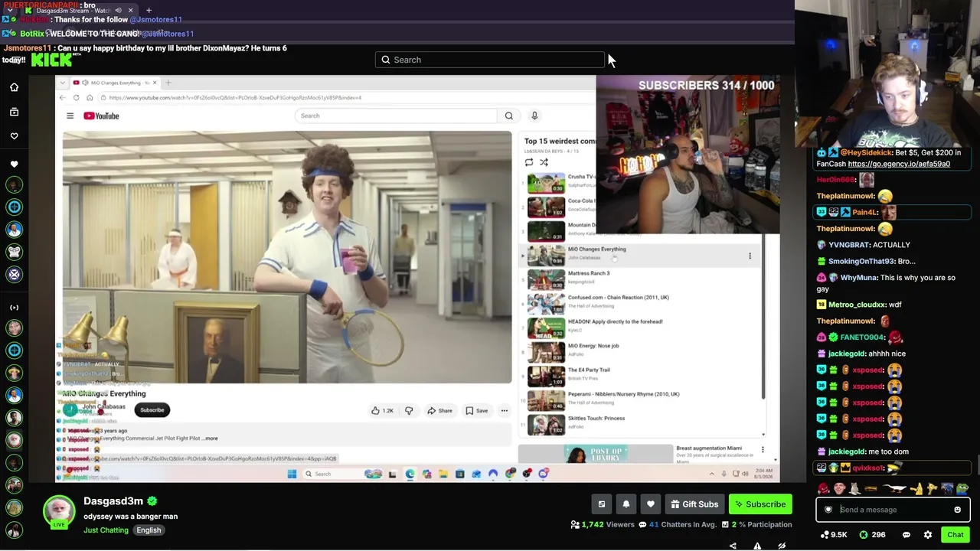The width and height of the screenshot is (980, 551).
Task: Click the report warning triangle icon
Action: pyautogui.click(x=757, y=546)
